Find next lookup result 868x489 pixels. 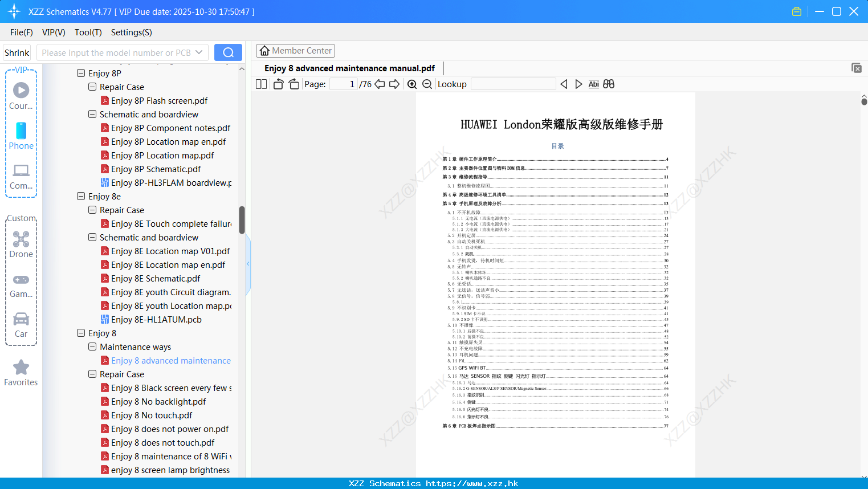coord(578,84)
